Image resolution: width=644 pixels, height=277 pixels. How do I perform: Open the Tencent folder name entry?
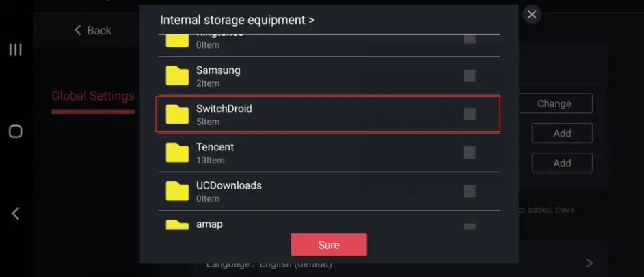[x=215, y=147]
